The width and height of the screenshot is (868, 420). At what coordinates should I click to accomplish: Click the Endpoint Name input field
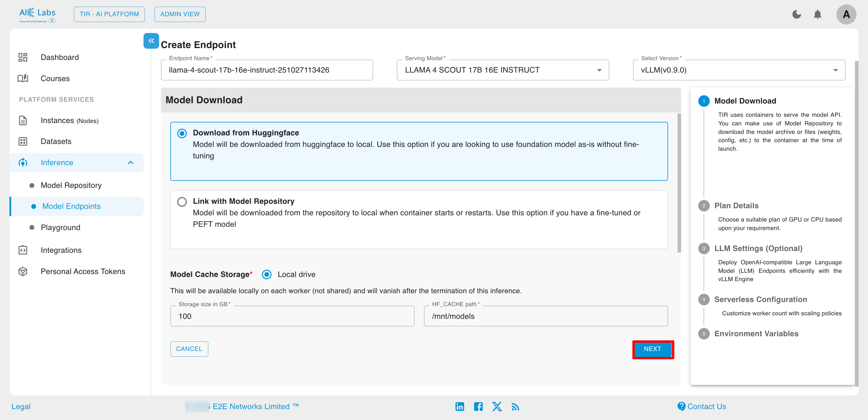(x=267, y=70)
